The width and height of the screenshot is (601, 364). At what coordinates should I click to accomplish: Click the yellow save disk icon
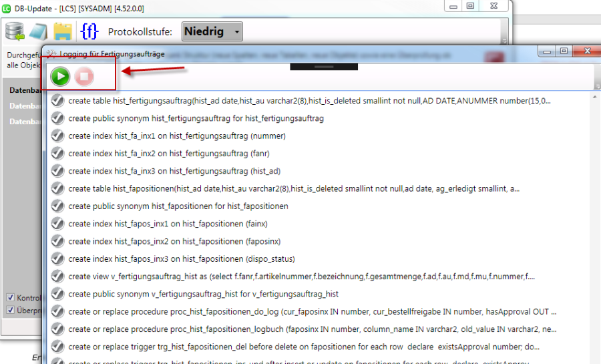(63, 31)
